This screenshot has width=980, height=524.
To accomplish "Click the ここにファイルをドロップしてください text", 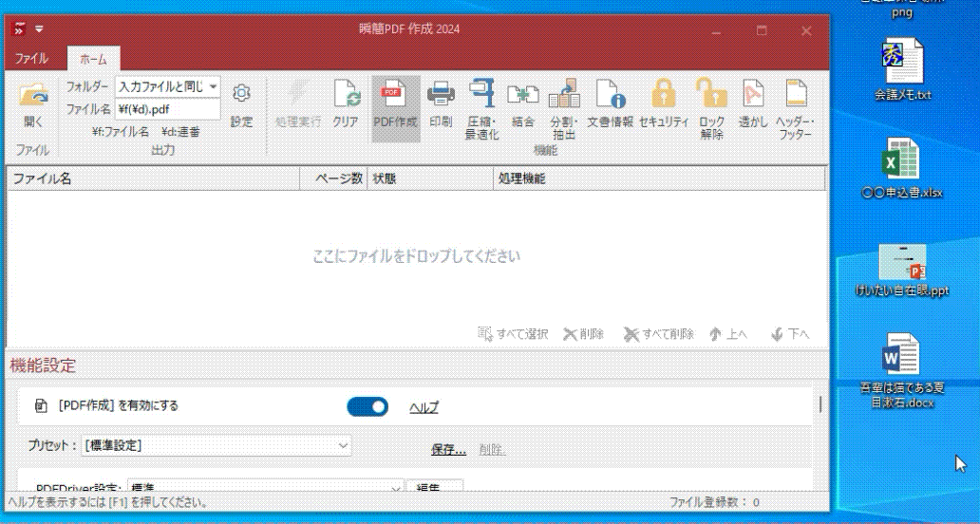I will tap(416, 256).
